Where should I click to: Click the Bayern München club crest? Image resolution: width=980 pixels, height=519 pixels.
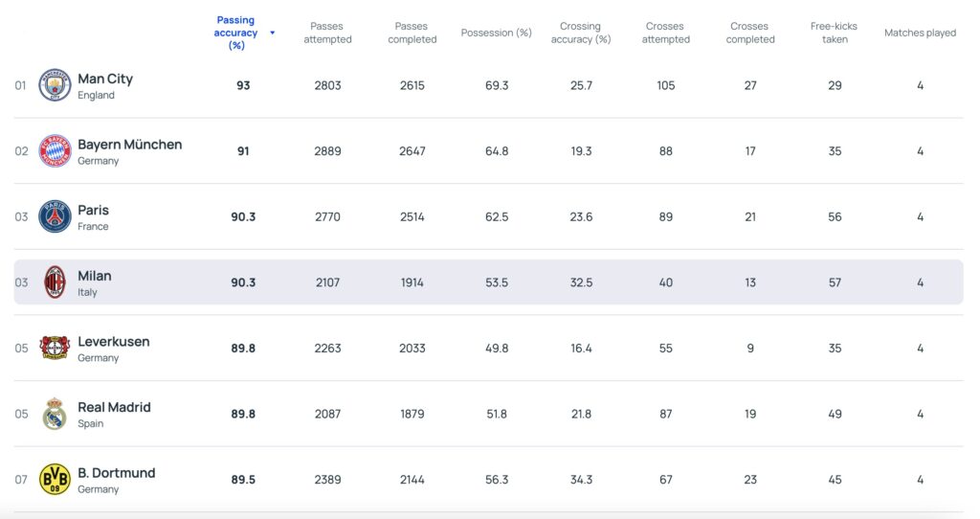coord(55,151)
